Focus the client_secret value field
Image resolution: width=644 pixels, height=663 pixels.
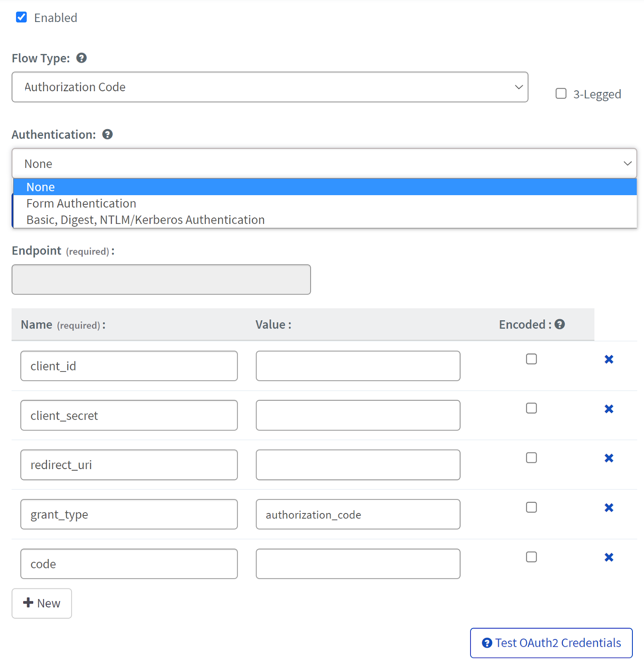click(358, 415)
